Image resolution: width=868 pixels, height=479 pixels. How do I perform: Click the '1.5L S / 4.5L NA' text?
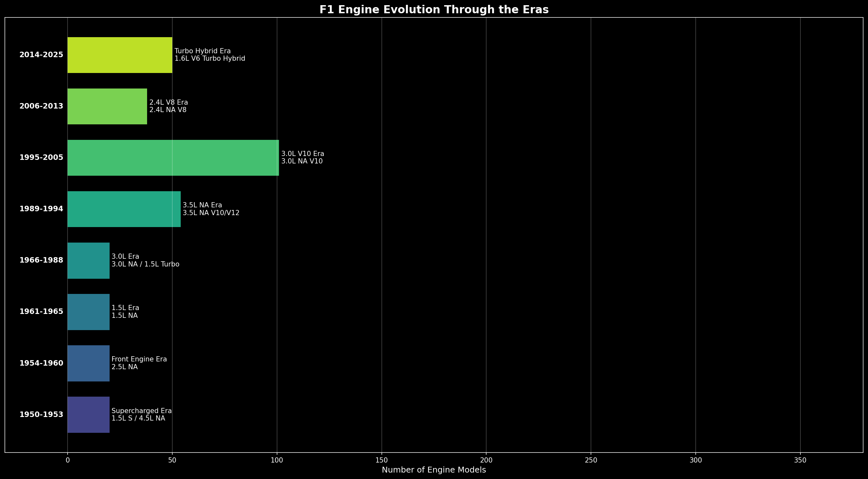[x=138, y=418]
